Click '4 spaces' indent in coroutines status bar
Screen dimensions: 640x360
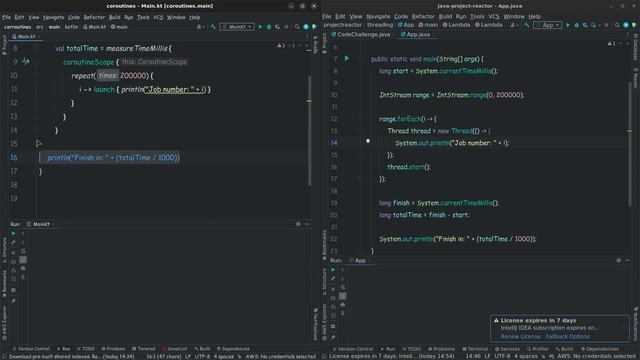(224, 357)
